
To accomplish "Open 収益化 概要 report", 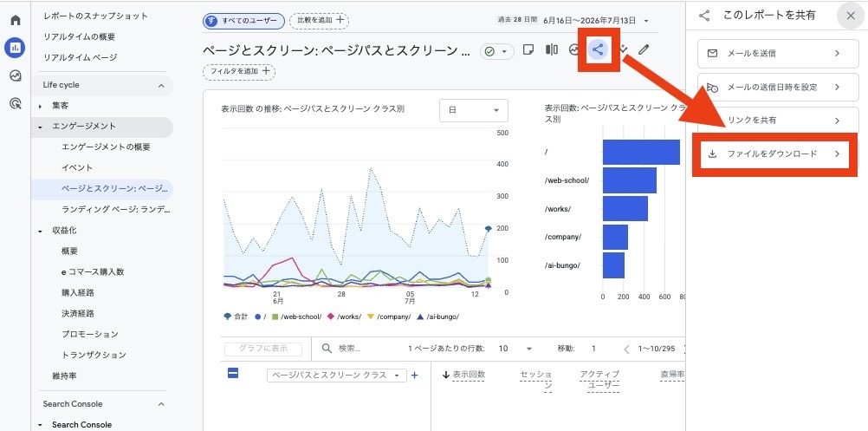I will (70, 251).
